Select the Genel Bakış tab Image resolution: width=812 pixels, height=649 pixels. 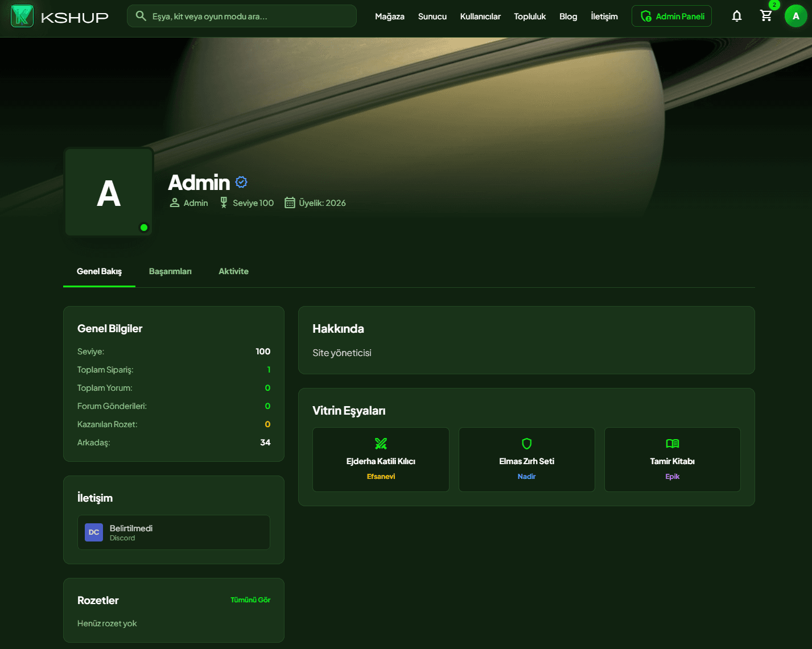(99, 271)
